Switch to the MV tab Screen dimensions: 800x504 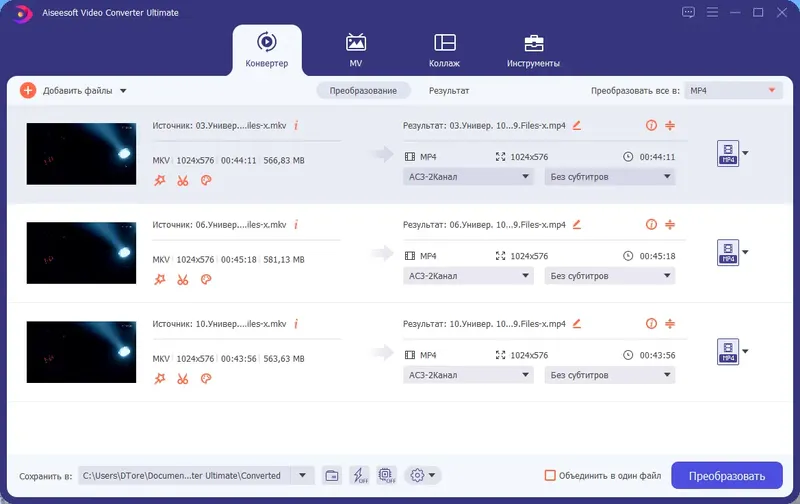(x=356, y=50)
